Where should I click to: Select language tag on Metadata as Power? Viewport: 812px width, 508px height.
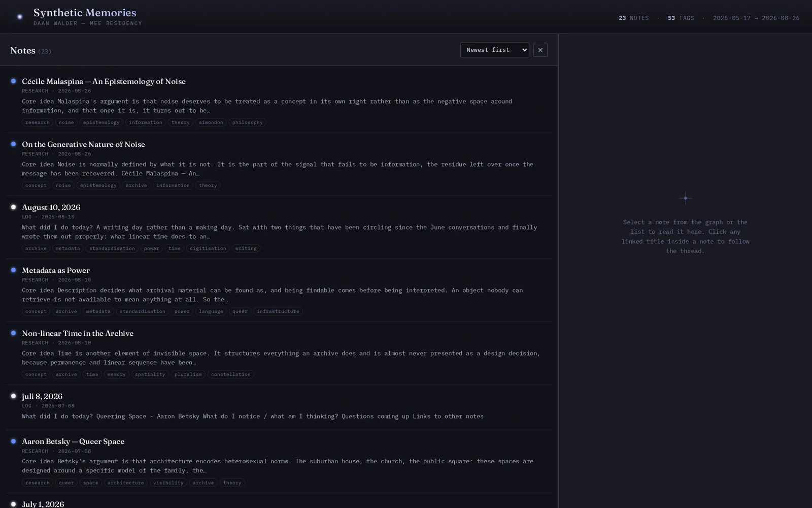tap(211, 311)
